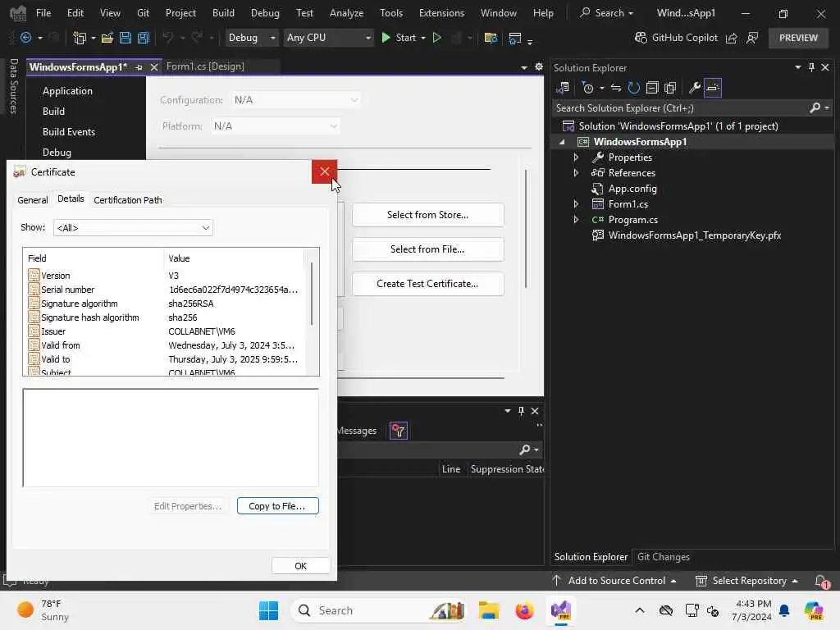840x630 pixels.
Task: Show hidden tray icons chevron
Action: click(640, 610)
